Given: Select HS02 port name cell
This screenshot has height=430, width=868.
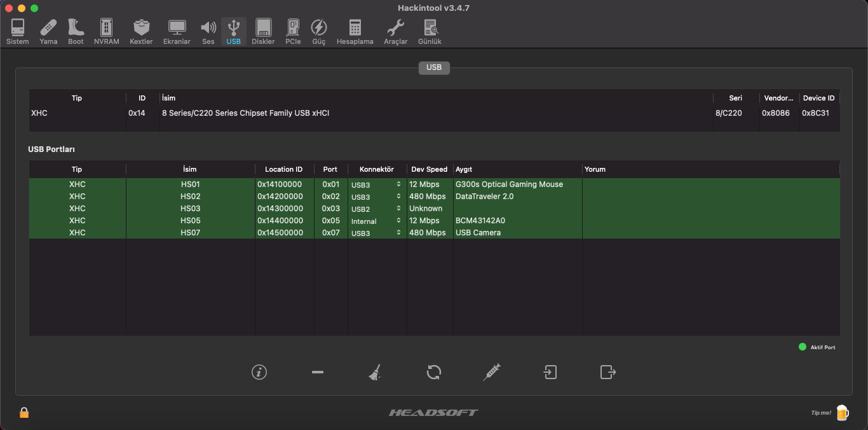Looking at the screenshot, I should coord(191,197).
